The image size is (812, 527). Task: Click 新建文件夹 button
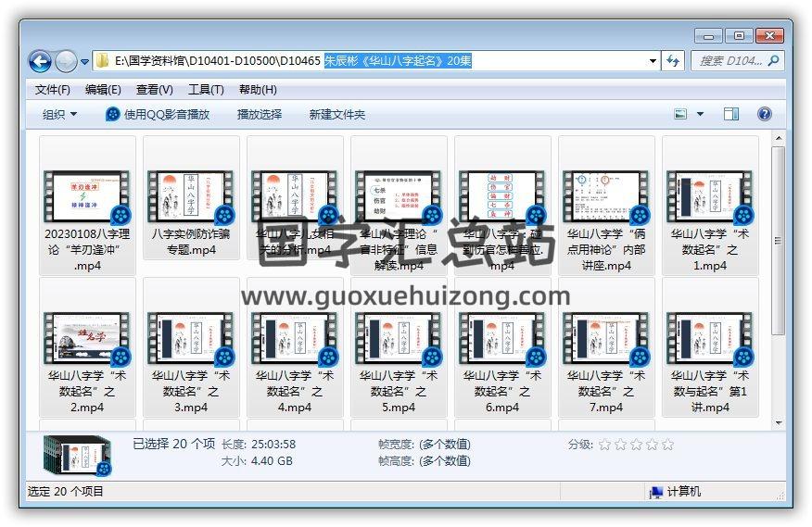coord(336,115)
